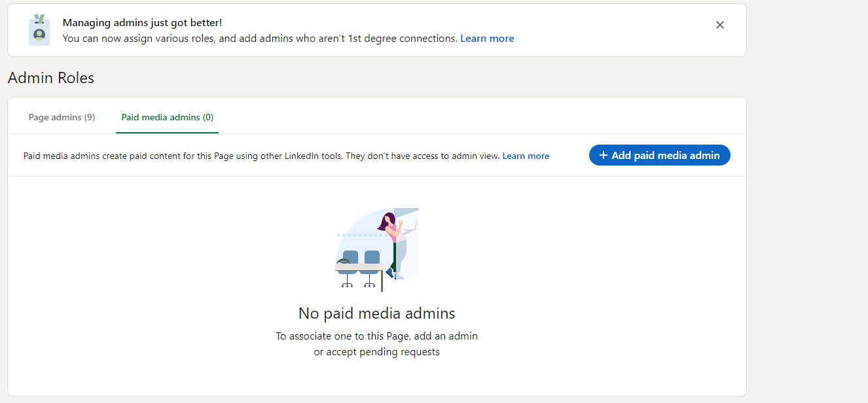This screenshot has height=403, width=868.
Task: Click the To associate one to this Page text
Action: [x=377, y=336]
